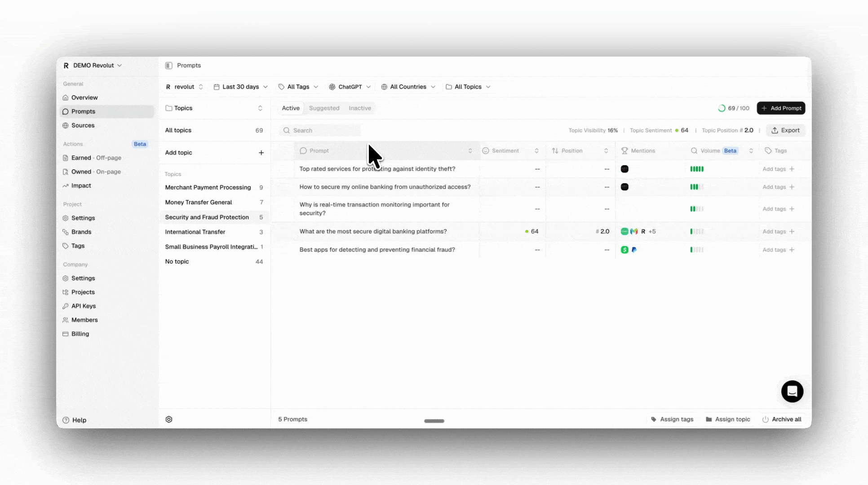Open Overview from the sidebar
The height and width of the screenshot is (485, 868).
84,97
